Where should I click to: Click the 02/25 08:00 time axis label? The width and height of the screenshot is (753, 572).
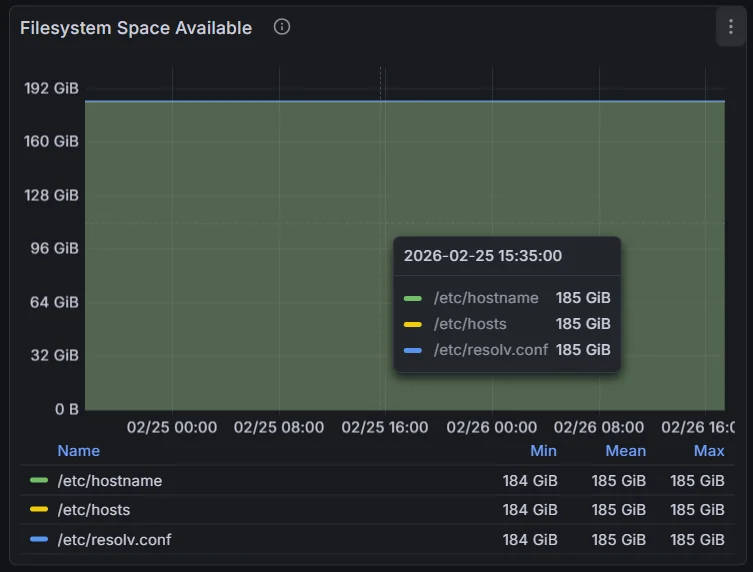pos(279,427)
